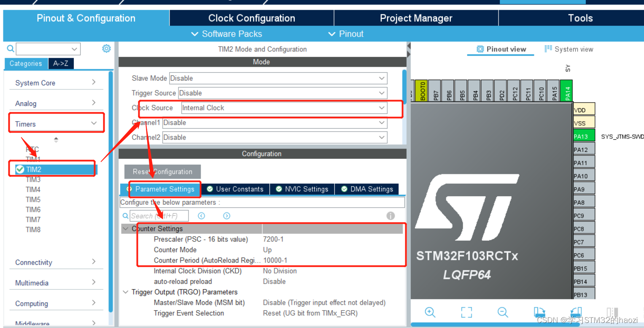
Task: Select TIM7 in the timers list
Action: pos(33,220)
